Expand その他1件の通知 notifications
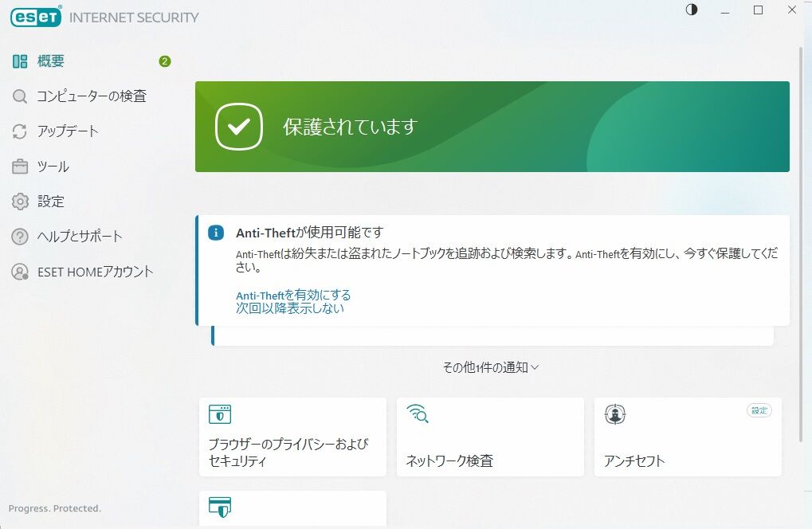This screenshot has height=529, width=812. click(490, 367)
